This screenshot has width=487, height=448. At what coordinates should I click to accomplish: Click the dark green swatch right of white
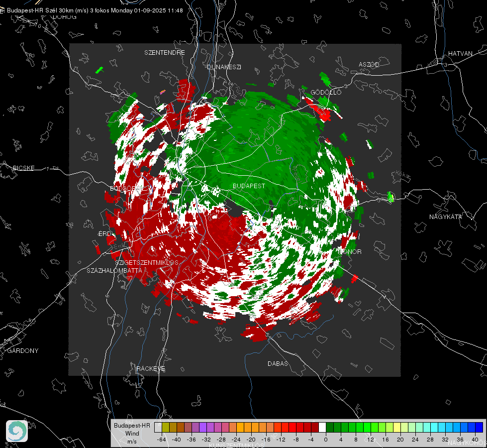330,427
